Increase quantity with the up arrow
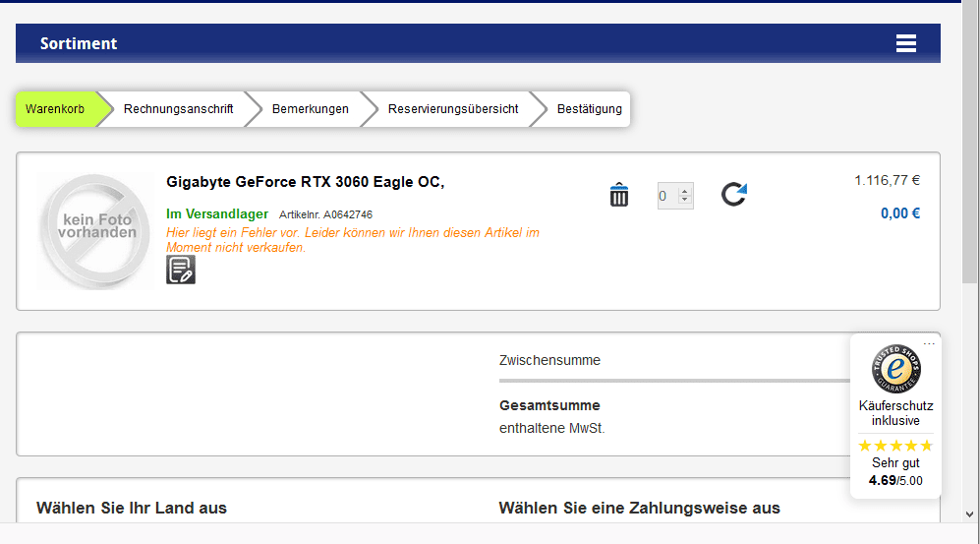The width and height of the screenshot is (980, 544). pos(685,191)
